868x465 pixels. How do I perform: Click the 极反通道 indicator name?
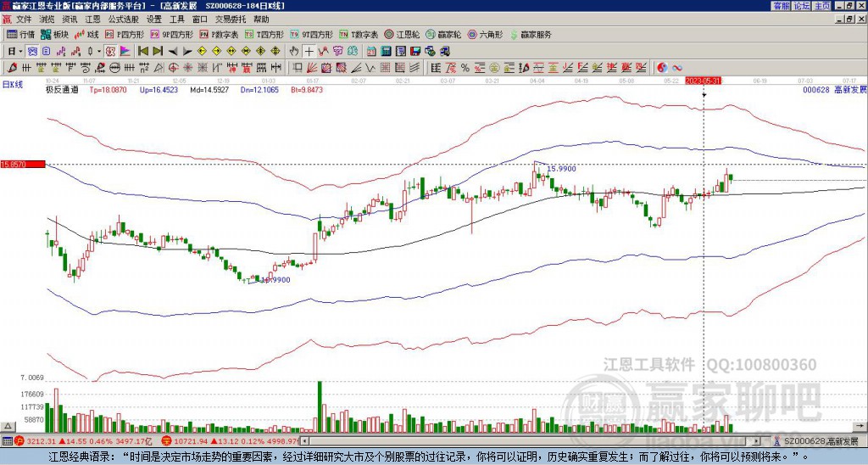(62, 89)
